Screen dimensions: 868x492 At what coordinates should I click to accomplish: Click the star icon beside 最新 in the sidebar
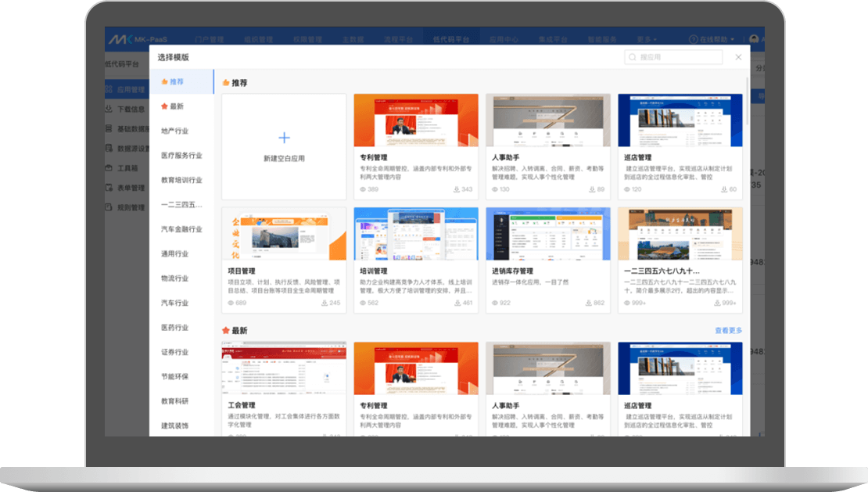[x=164, y=106]
